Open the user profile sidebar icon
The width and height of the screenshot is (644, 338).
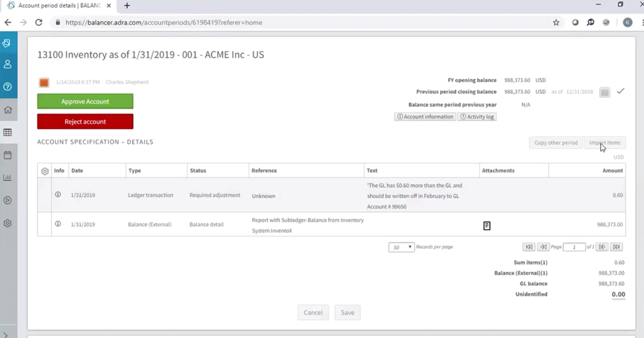7,64
